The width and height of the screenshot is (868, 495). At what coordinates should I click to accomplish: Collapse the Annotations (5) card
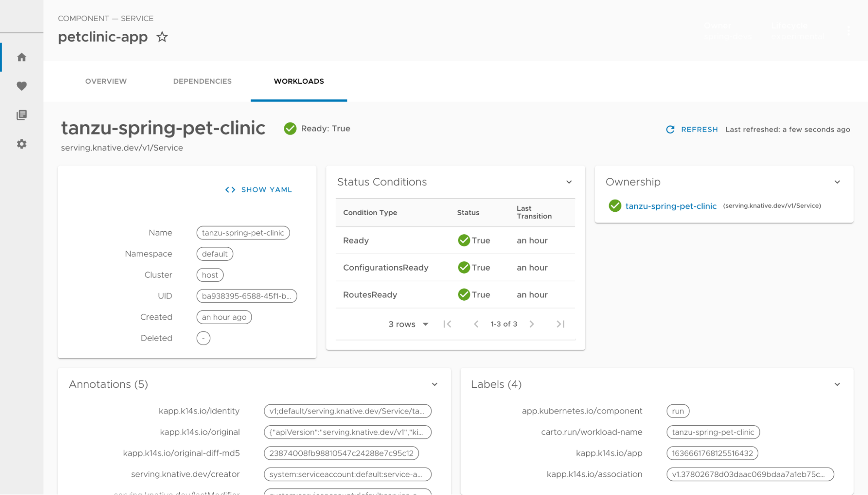pyautogui.click(x=435, y=384)
